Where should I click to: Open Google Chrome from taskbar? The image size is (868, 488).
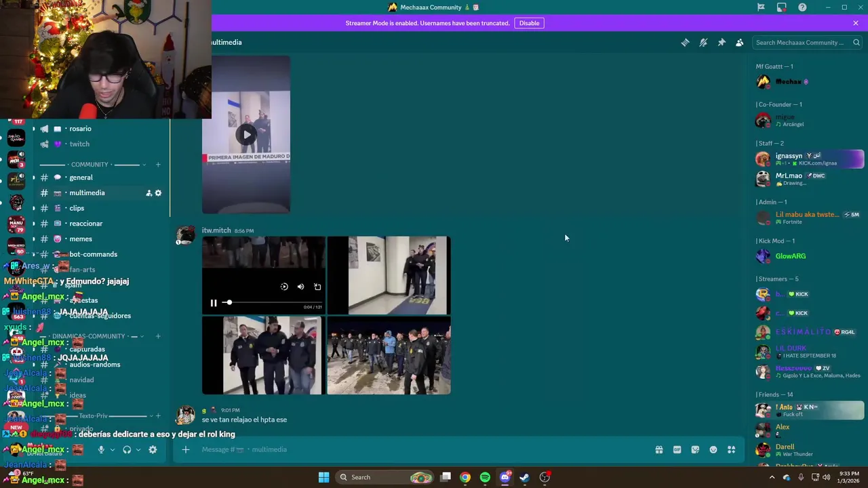pyautogui.click(x=465, y=477)
